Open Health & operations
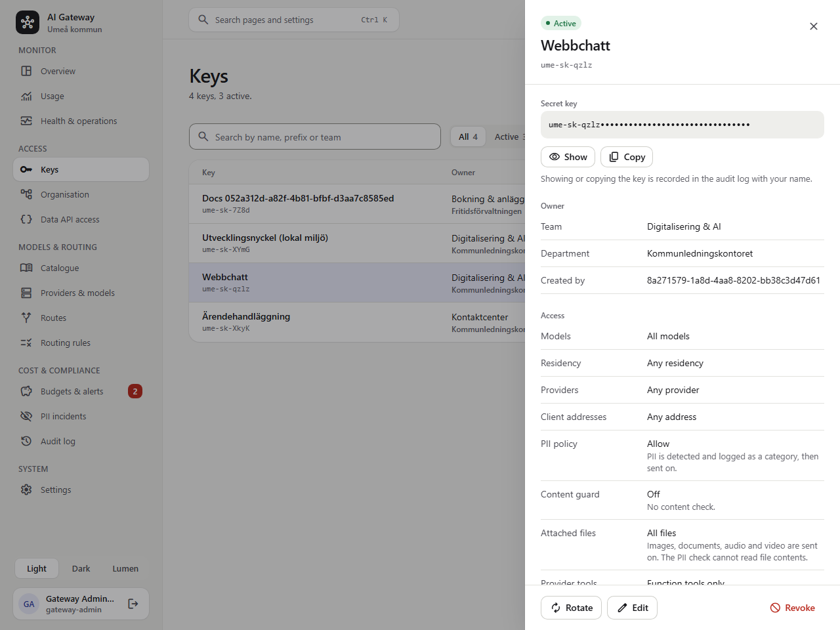Image resolution: width=840 pixels, height=630 pixels. point(81,121)
